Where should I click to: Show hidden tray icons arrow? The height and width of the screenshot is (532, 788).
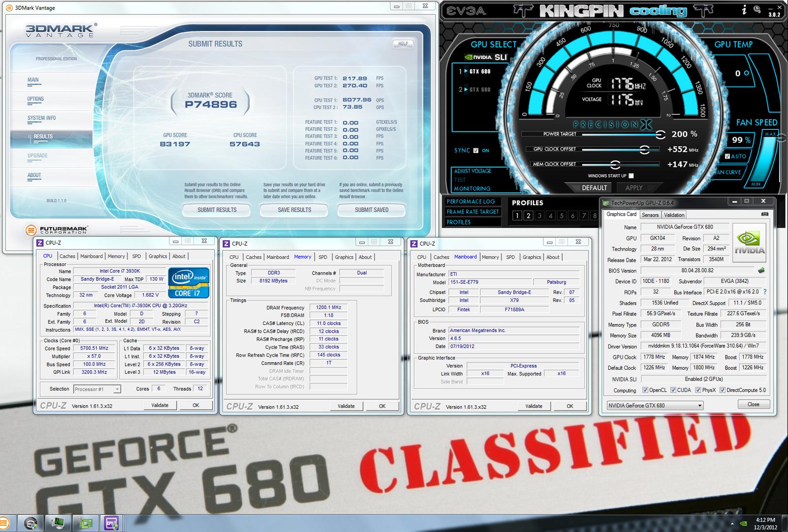pos(731,524)
